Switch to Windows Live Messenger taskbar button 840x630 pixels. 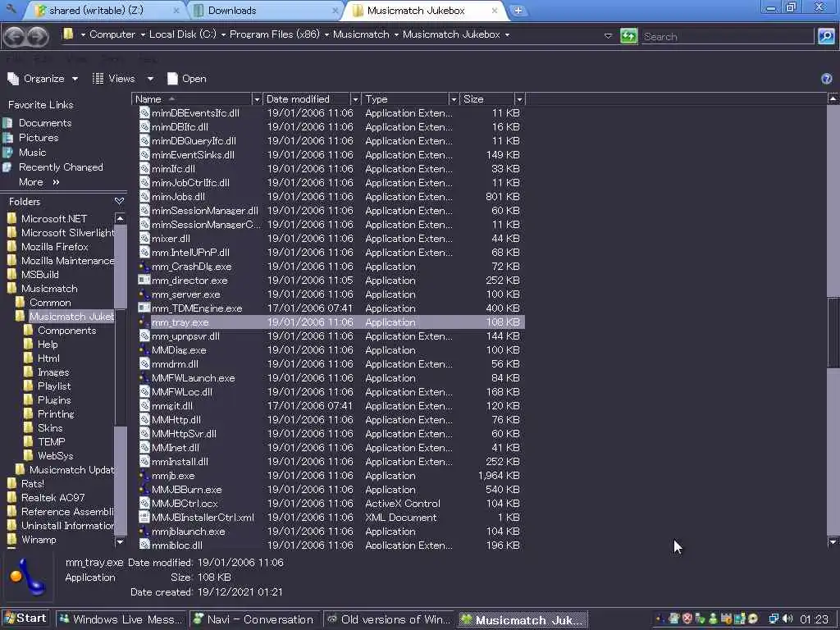click(121, 619)
